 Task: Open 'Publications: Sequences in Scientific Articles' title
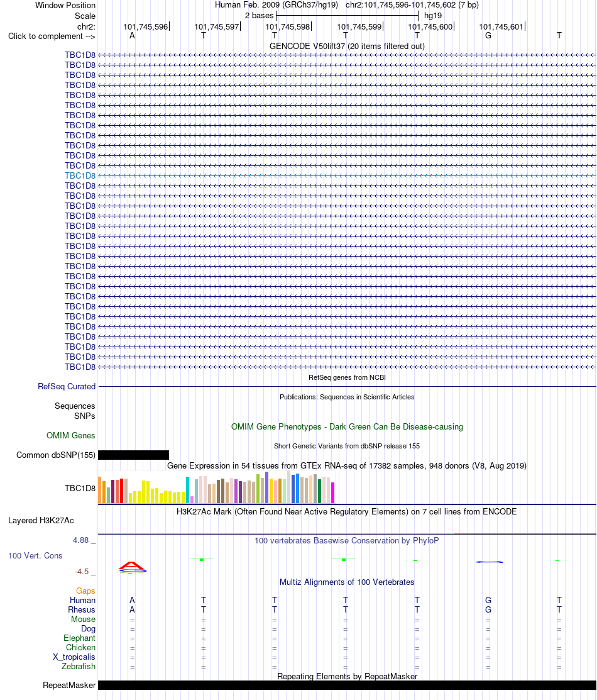pyautogui.click(x=347, y=397)
